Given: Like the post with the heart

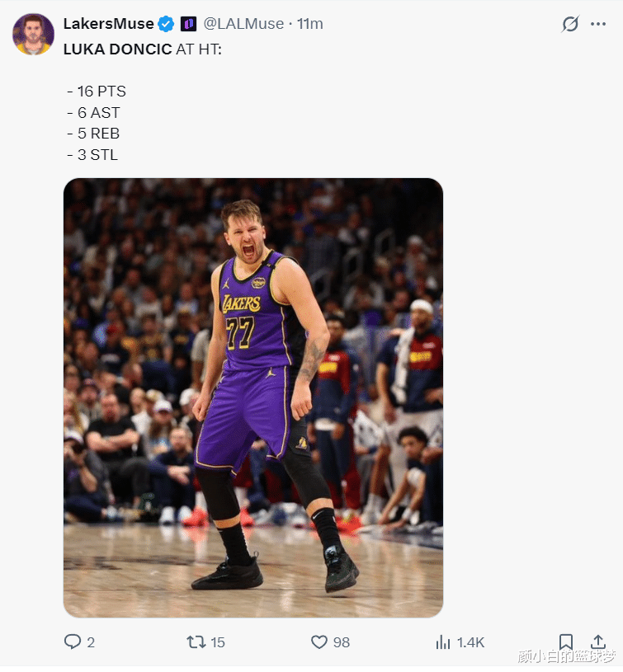Looking at the screenshot, I should click(x=319, y=641).
